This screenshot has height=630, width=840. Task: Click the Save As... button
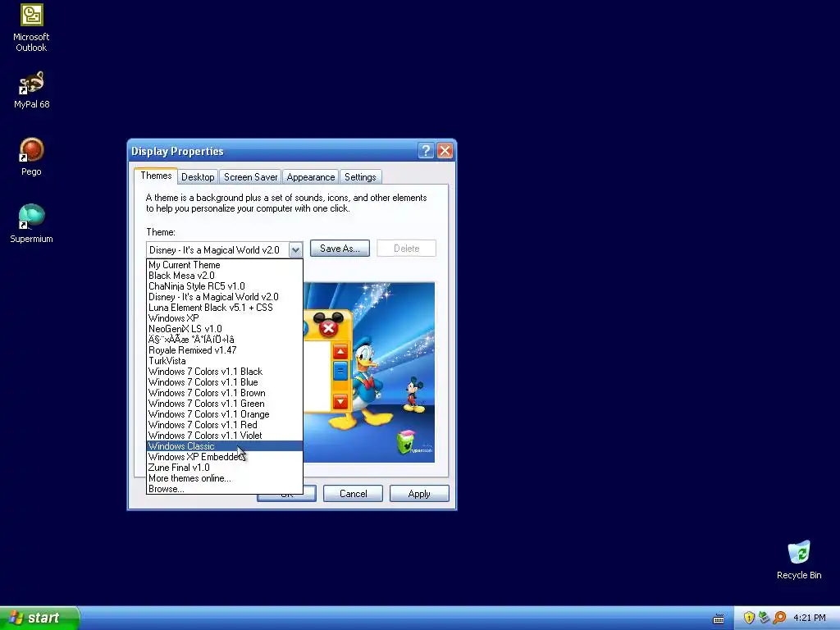340,248
